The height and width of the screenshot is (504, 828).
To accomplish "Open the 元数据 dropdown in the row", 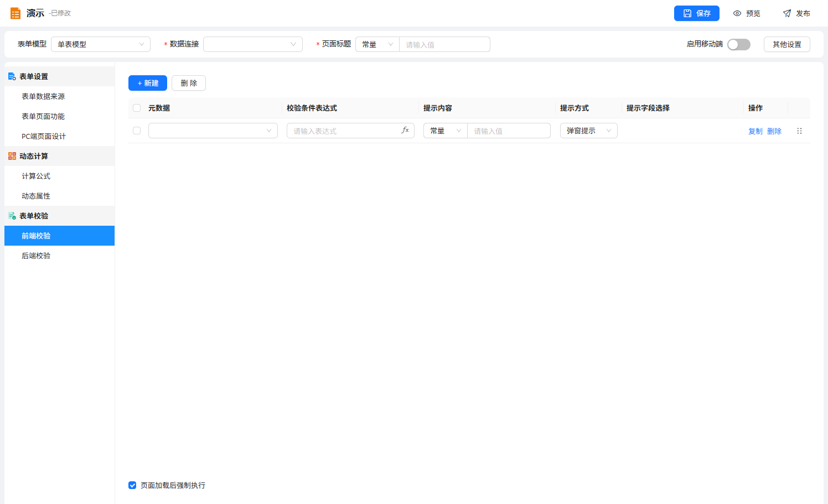I will (213, 131).
